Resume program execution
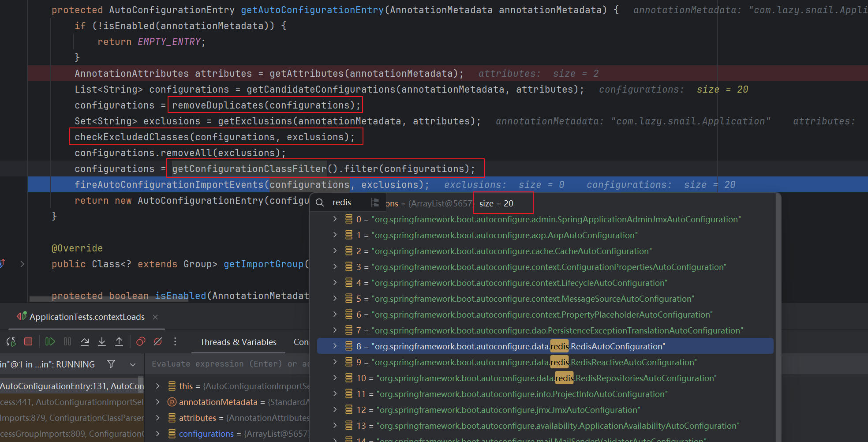868x442 pixels. click(x=50, y=341)
